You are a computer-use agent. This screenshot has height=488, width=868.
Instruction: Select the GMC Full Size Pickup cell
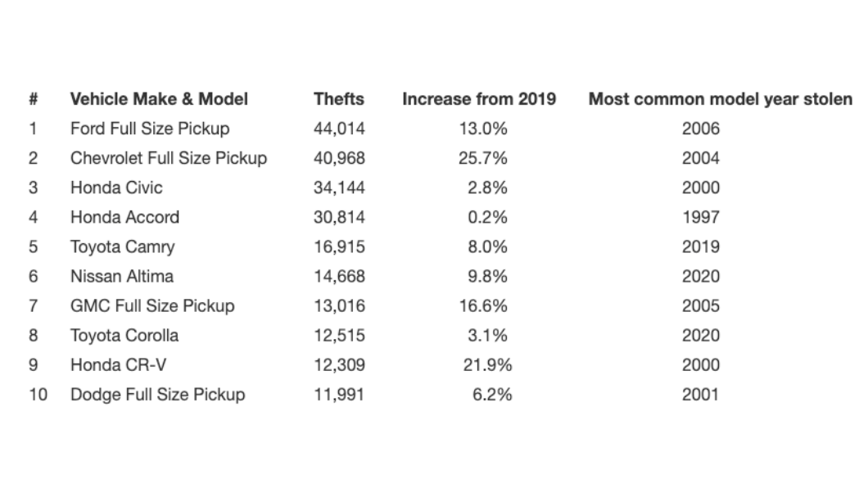(x=152, y=306)
